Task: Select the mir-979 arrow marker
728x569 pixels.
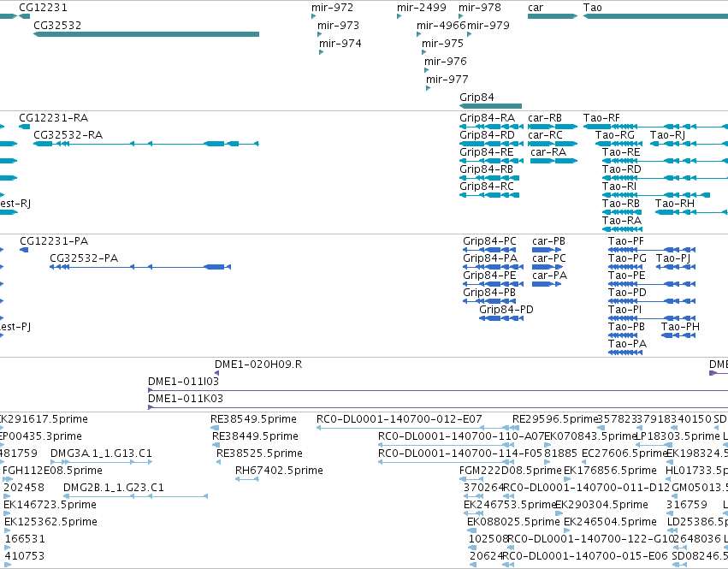Action: [470, 34]
